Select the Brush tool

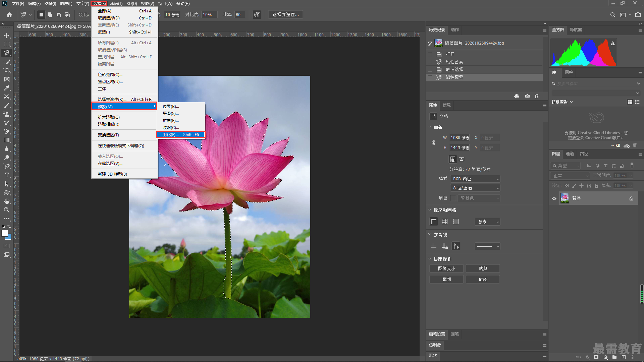7,105
